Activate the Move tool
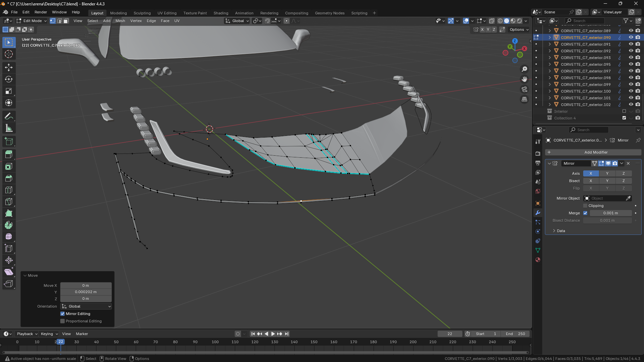The image size is (644, 362). point(9,67)
